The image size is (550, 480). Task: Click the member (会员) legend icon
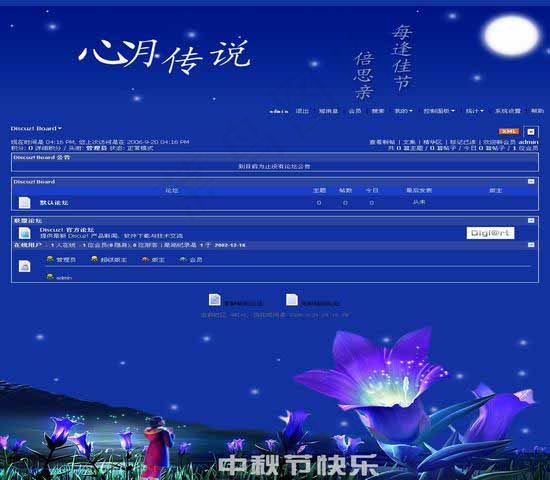pyautogui.click(x=183, y=259)
